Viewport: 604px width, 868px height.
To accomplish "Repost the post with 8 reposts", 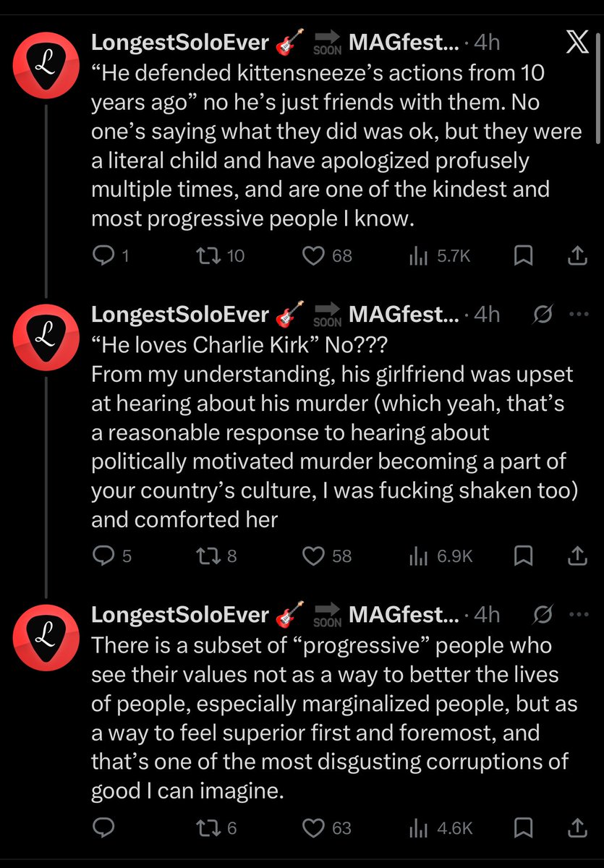I will 217,556.
